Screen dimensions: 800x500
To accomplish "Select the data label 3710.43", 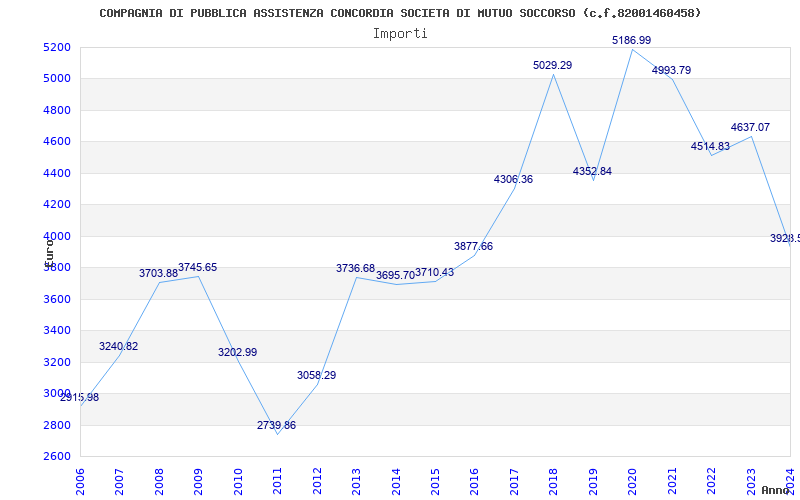I will click(434, 272).
